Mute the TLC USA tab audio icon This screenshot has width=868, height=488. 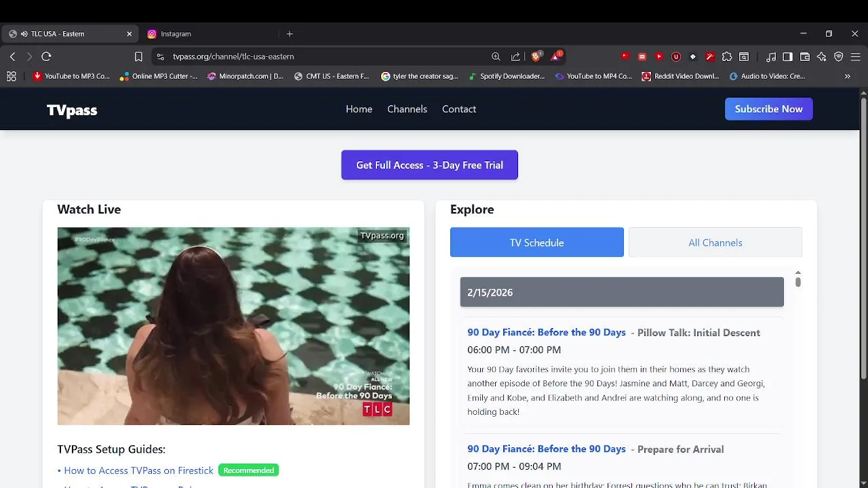pyautogui.click(x=24, y=34)
